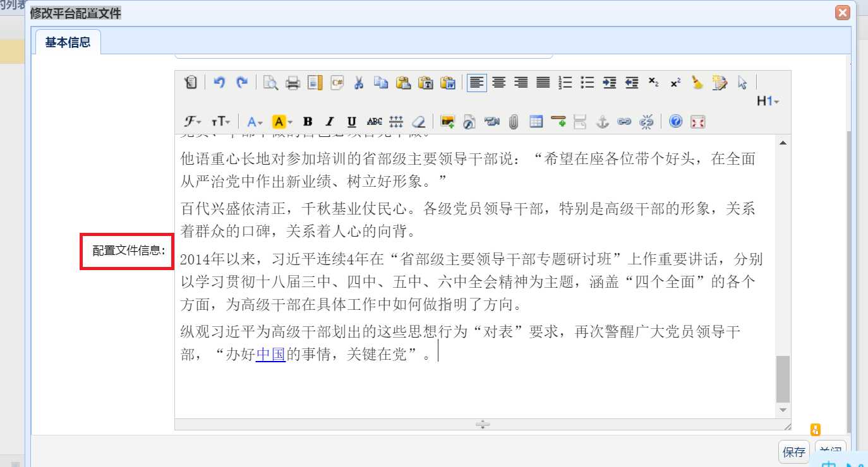Insert a table

[x=536, y=122]
